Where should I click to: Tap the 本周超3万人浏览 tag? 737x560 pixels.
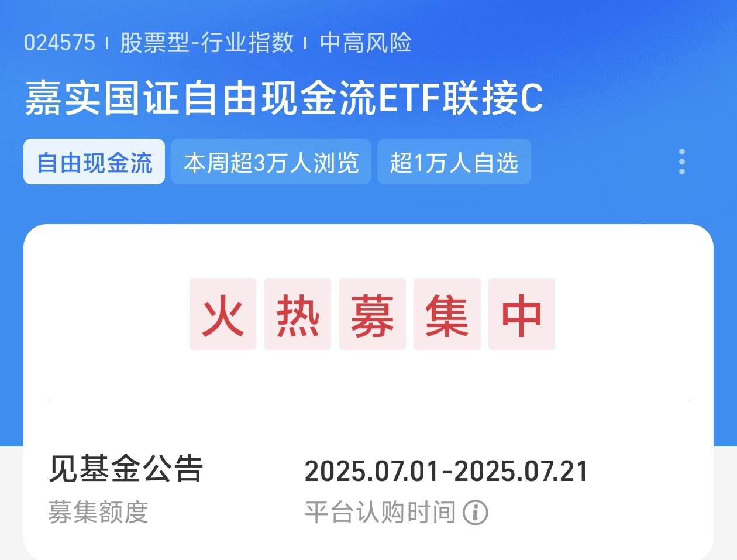[271, 162]
